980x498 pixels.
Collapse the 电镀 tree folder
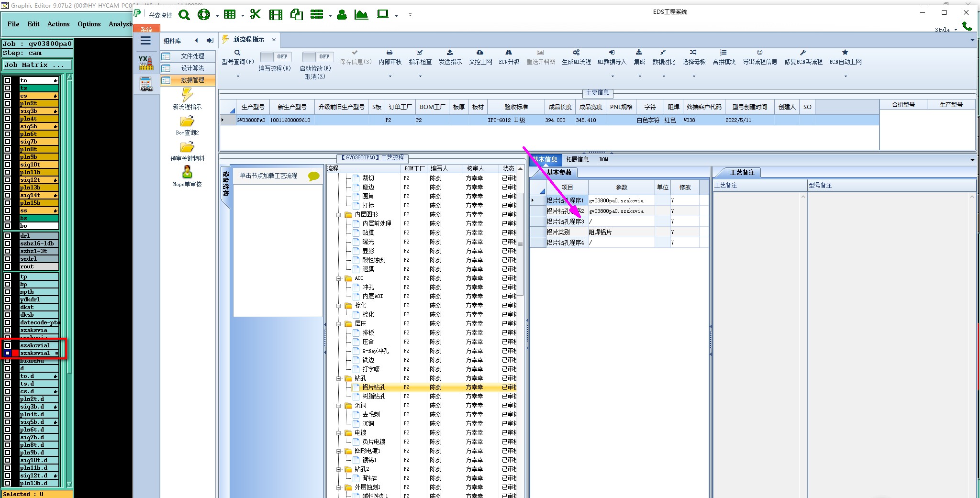[x=339, y=433]
